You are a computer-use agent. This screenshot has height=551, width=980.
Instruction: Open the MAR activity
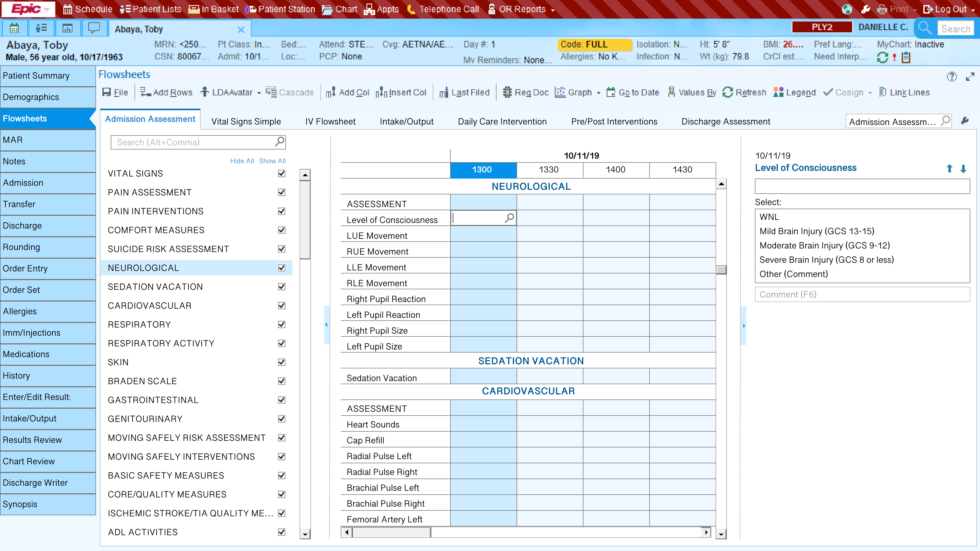click(47, 140)
